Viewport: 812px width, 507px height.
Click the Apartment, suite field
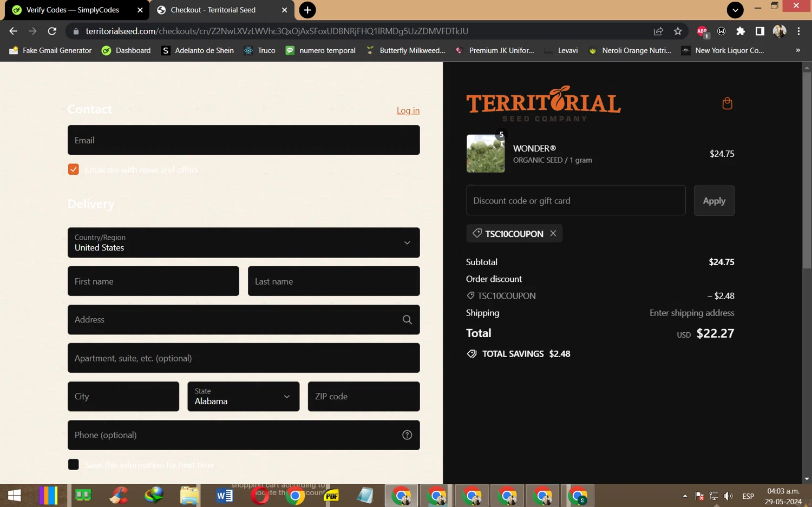coord(244,358)
